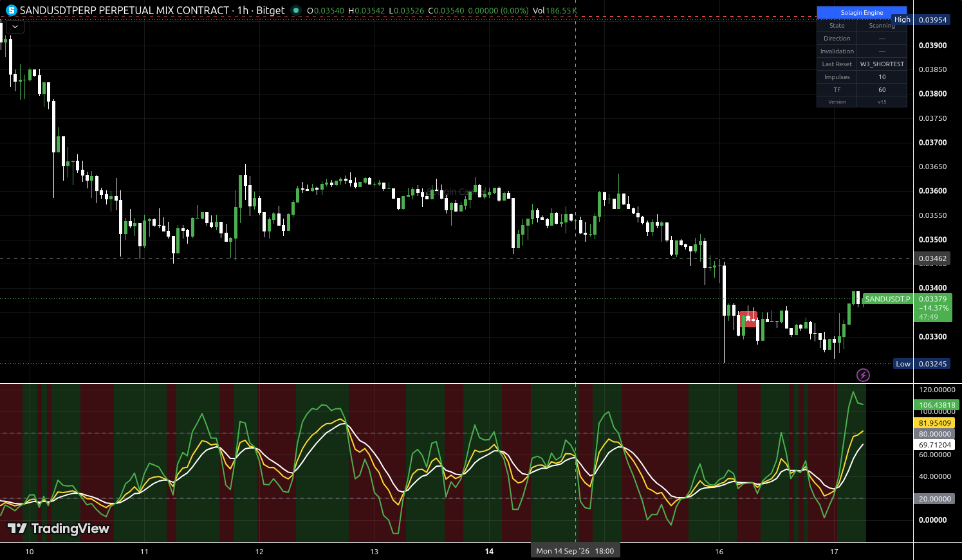Viewport: 962px width, 560px height.
Task: Click the Last Reset row label
Action: pos(837,64)
